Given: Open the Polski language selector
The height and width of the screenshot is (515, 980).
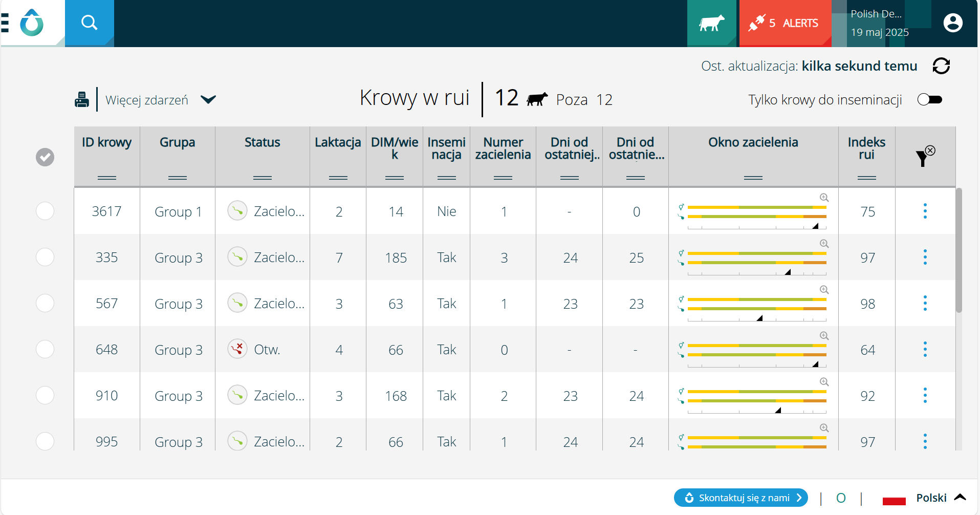Looking at the screenshot, I should 931,498.
